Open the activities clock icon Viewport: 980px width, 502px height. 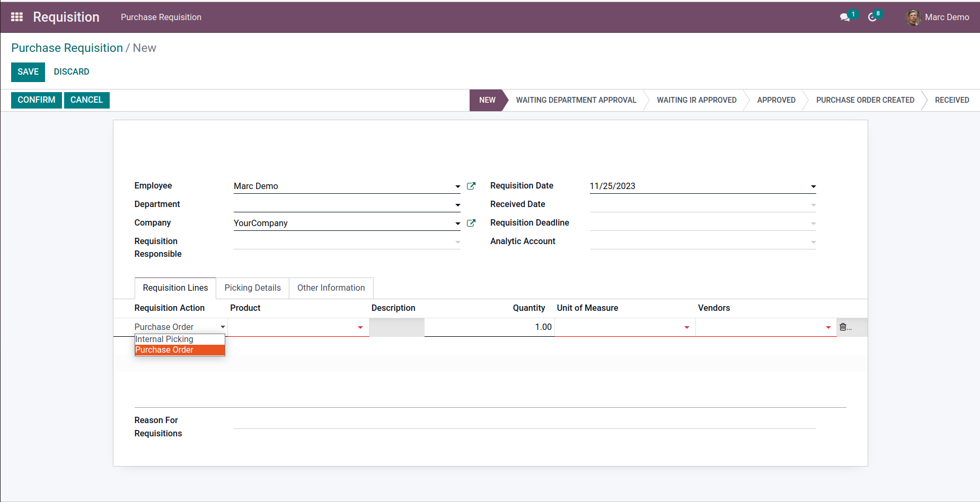[x=872, y=17]
